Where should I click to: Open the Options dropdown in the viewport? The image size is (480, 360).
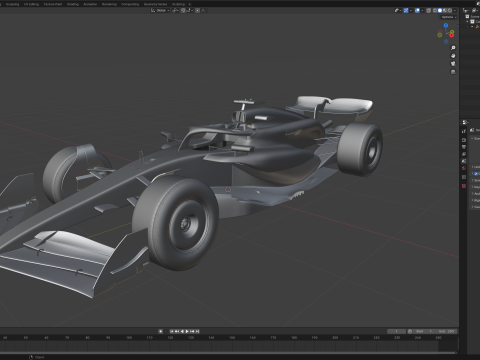tap(449, 17)
